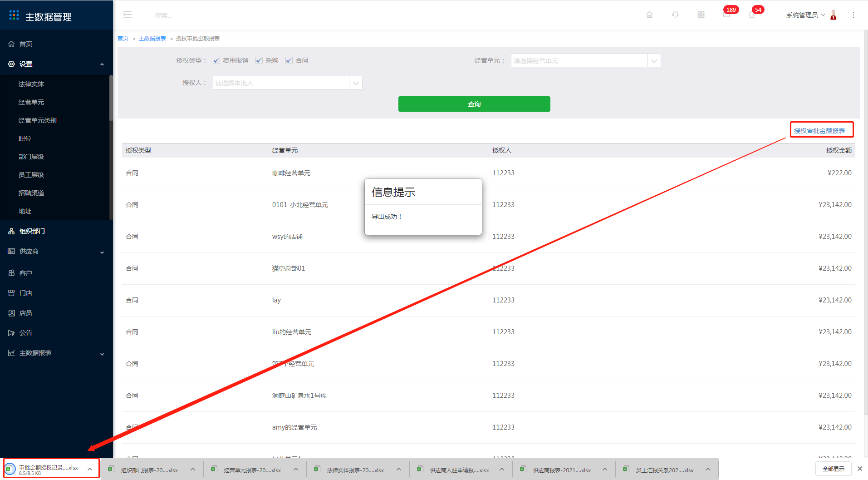Toggle the 采购 checkbox
The image size is (868, 480).
(x=259, y=60)
